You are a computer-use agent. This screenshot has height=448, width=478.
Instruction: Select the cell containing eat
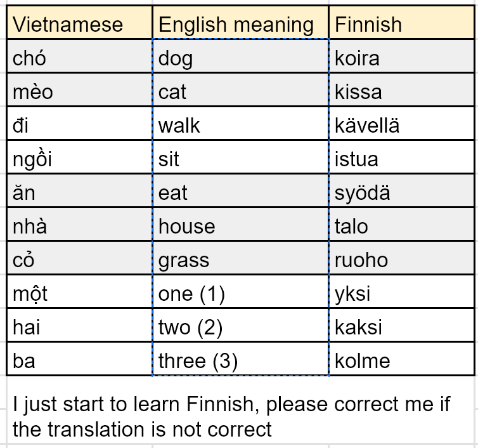click(x=240, y=191)
